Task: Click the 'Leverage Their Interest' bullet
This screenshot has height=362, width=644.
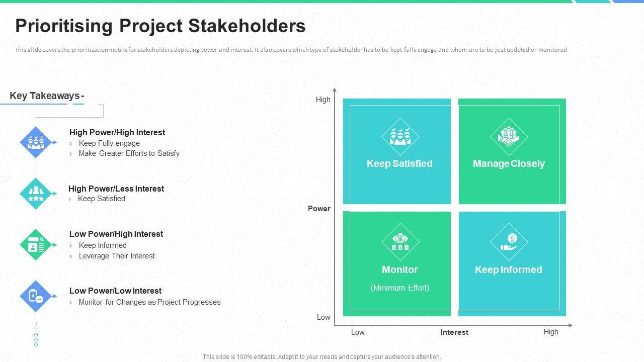Action: click(x=117, y=256)
